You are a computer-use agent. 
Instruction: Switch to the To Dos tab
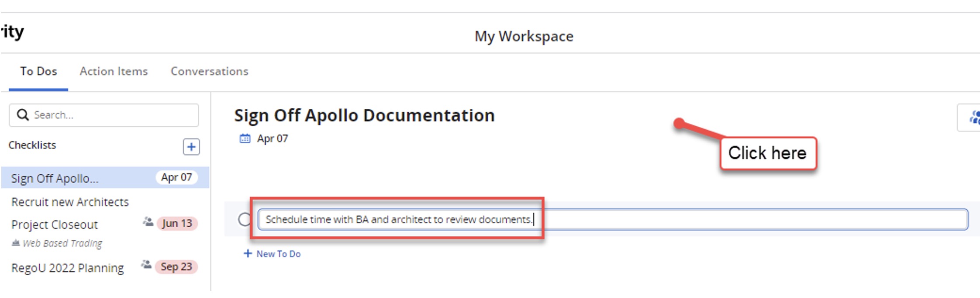tap(38, 71)
